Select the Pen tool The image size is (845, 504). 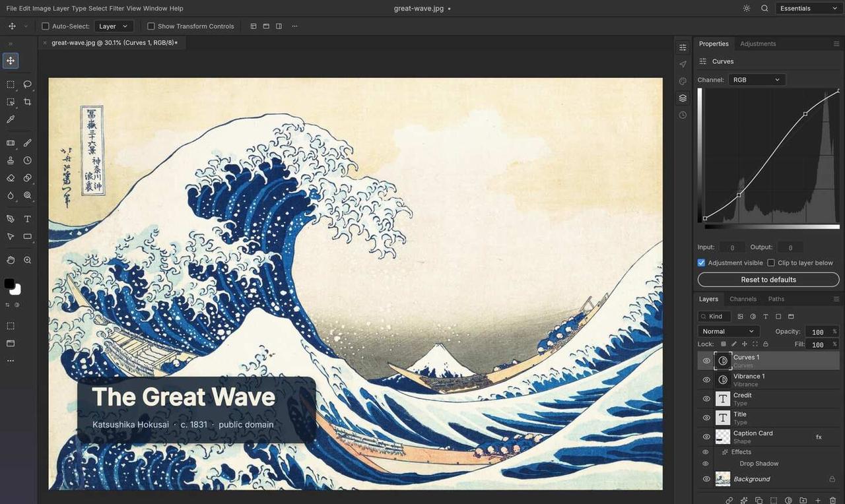tap(11, 219)
